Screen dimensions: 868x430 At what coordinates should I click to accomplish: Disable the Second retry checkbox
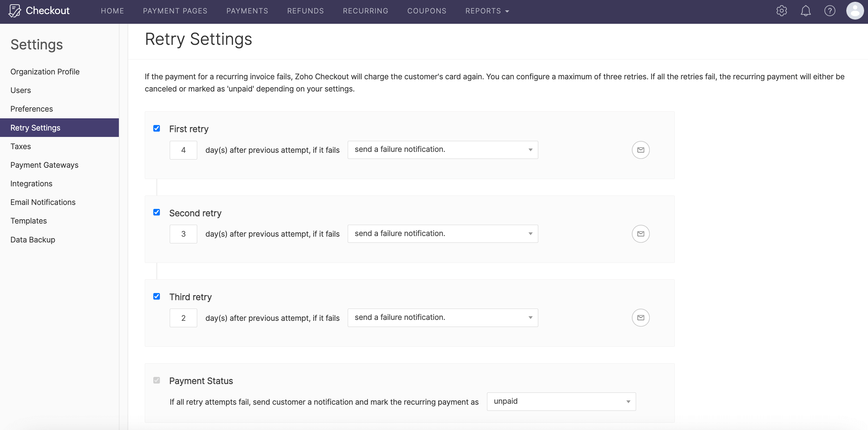(157, 213)
